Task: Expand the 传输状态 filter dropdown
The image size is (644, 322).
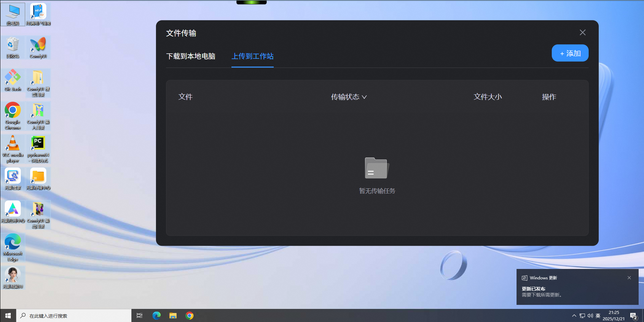Action: tap(349, 97)
